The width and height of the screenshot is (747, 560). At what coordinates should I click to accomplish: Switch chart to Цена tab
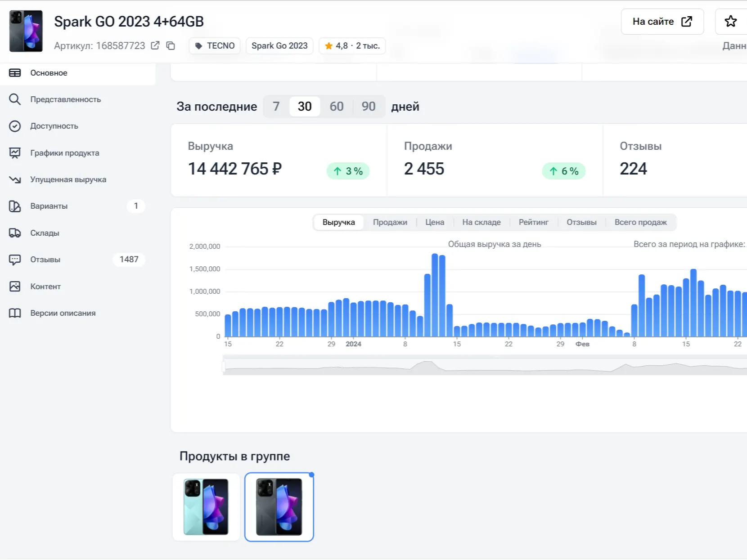tap(435, 222)
